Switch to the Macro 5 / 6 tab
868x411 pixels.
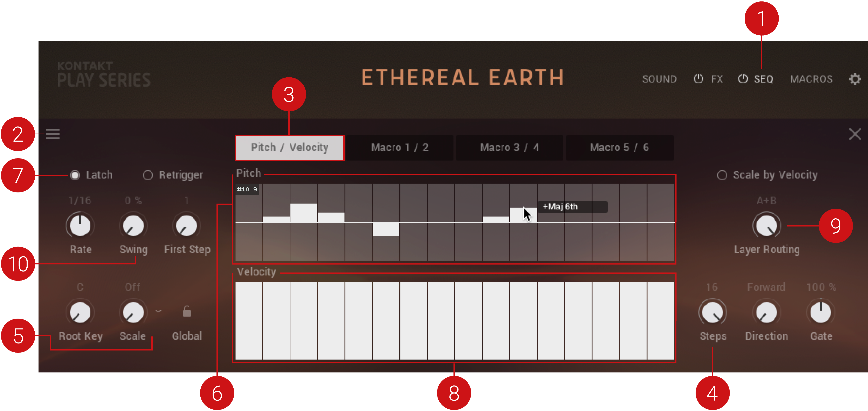[619, 147]
